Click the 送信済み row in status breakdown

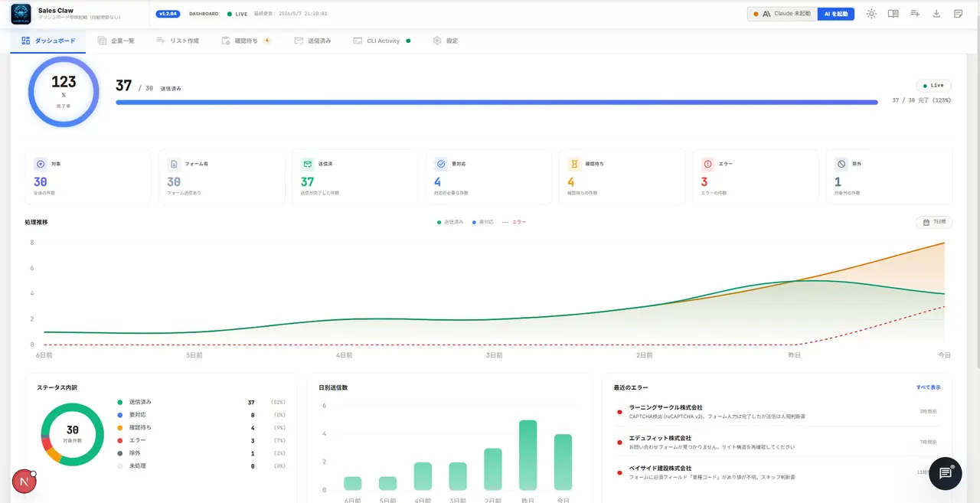pos(201,402)
